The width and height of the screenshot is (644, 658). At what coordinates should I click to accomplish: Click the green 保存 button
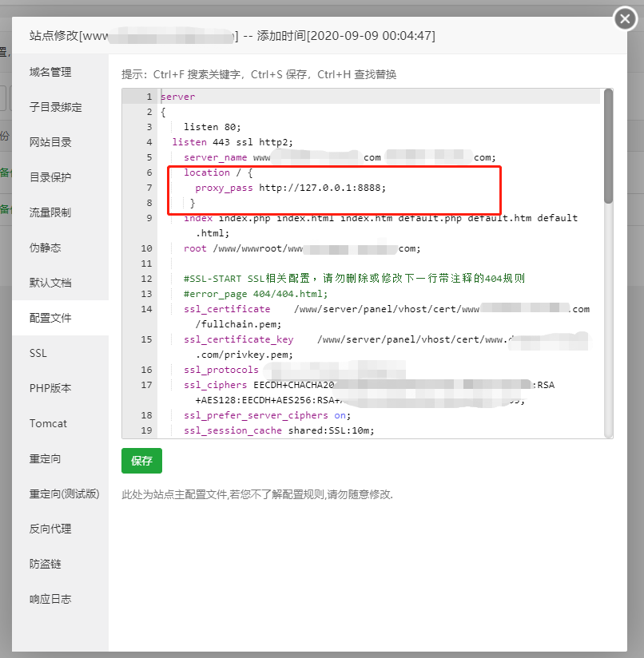(x=141, y=461)
